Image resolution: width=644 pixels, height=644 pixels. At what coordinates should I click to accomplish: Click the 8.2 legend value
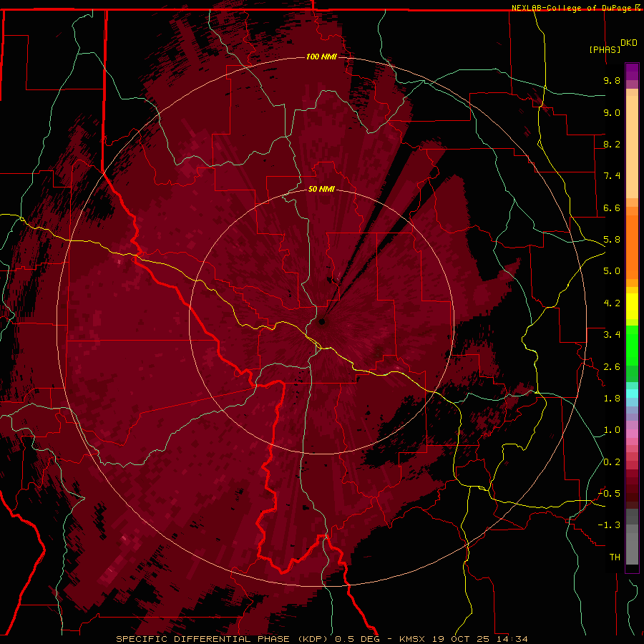pos(612,144)
